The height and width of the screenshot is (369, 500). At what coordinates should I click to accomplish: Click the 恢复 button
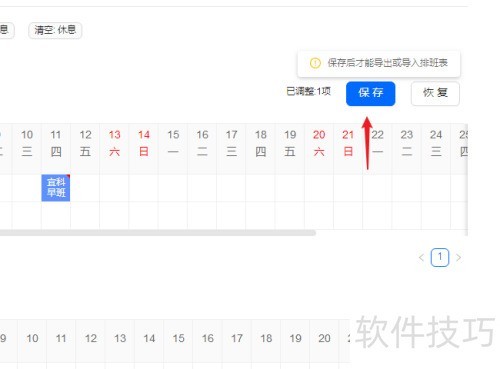pyautogui.click(x=435, y=93)
